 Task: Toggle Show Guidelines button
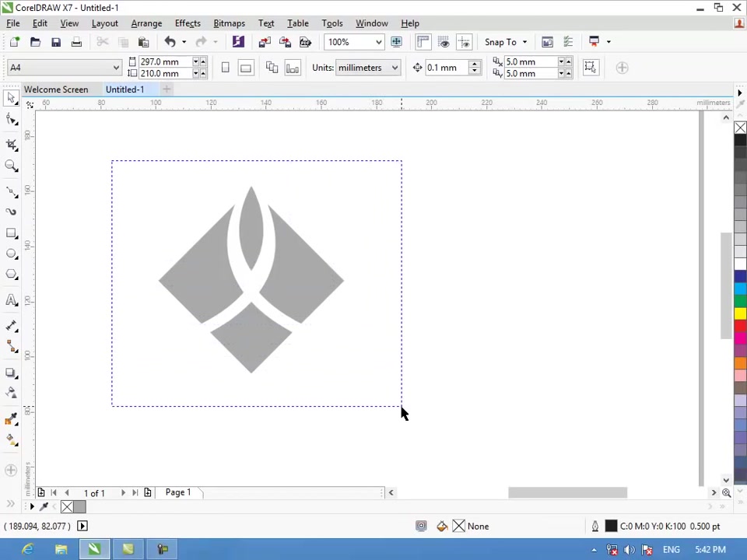tap(464, 42)
